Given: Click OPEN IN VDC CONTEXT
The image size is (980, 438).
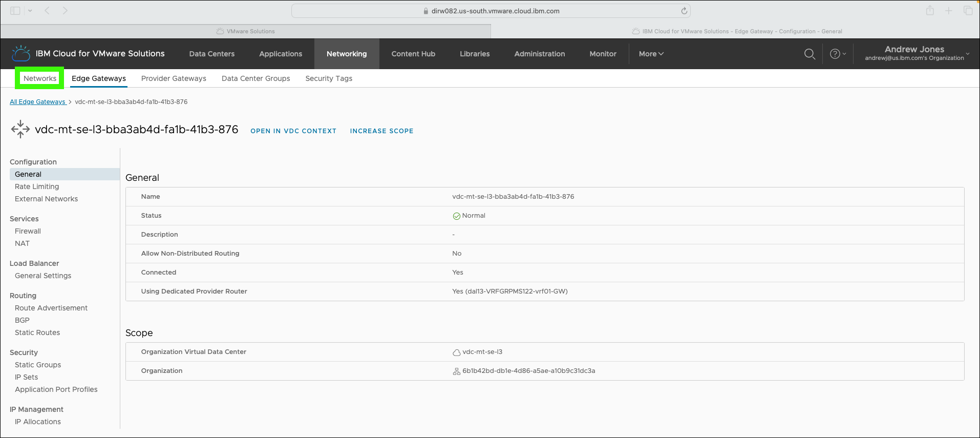Looking at the screenshot, I should 293,131.
